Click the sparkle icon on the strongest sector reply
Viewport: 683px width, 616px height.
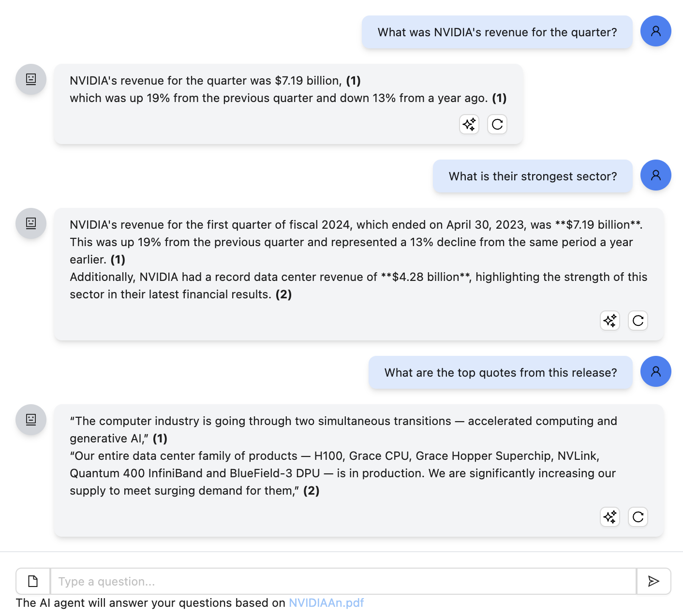point(609,321)
